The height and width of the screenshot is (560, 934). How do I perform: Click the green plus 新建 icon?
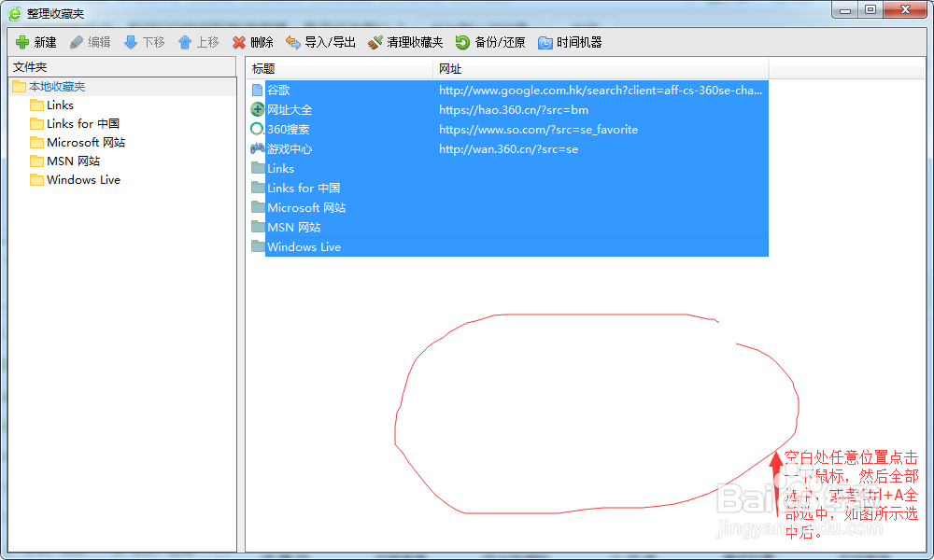pyautogui.click(x=22, y=42)
